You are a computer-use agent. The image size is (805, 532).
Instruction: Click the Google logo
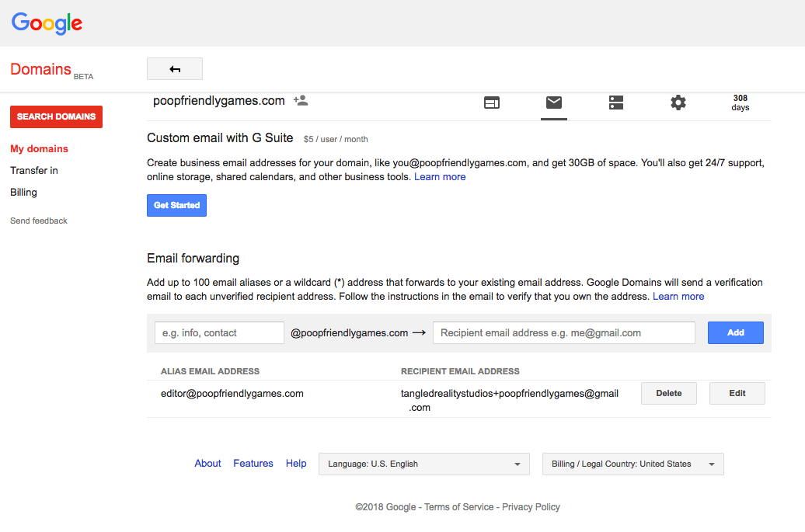[47, 23]
